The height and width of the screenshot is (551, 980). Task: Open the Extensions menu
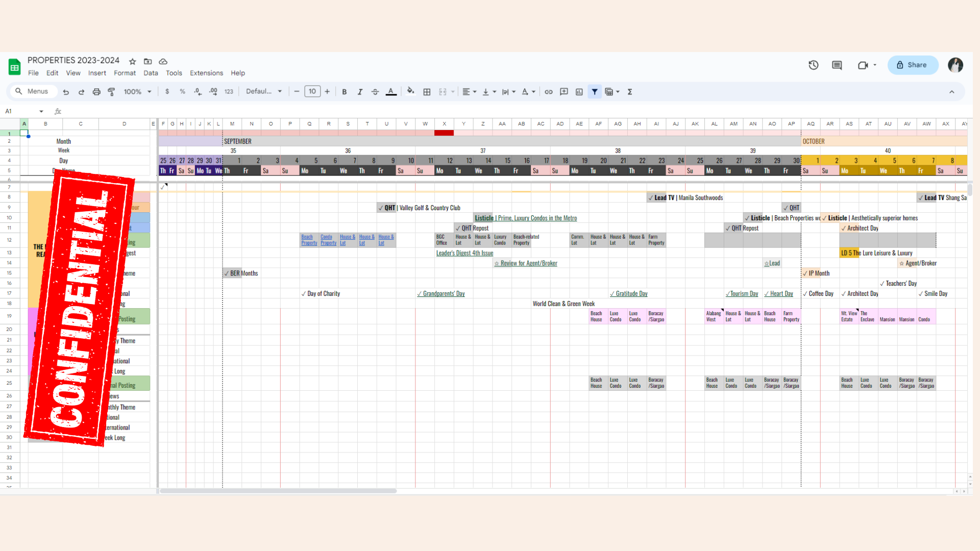point(206,73)
